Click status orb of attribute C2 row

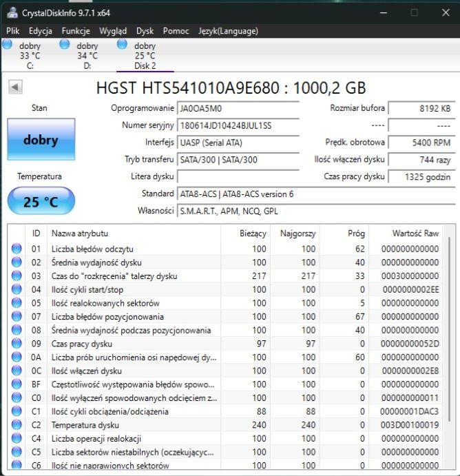pos(17,425)
